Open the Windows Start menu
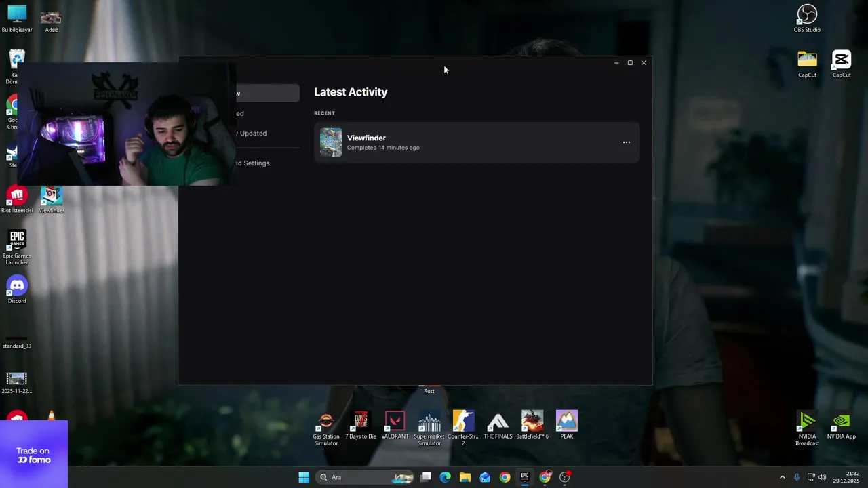Screen dimensions: 868x488 coord(304,477)
